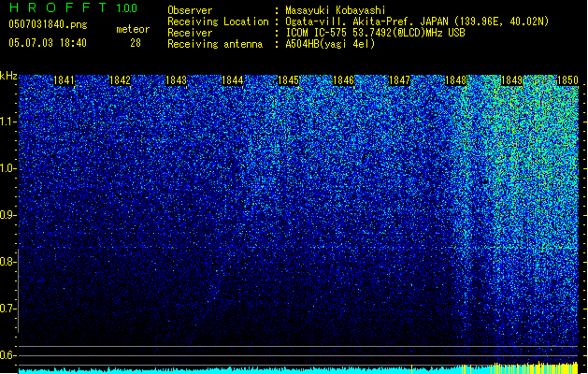Click the 1843 time marker
This screenshot has height=374, width=588.
point(176,80)
